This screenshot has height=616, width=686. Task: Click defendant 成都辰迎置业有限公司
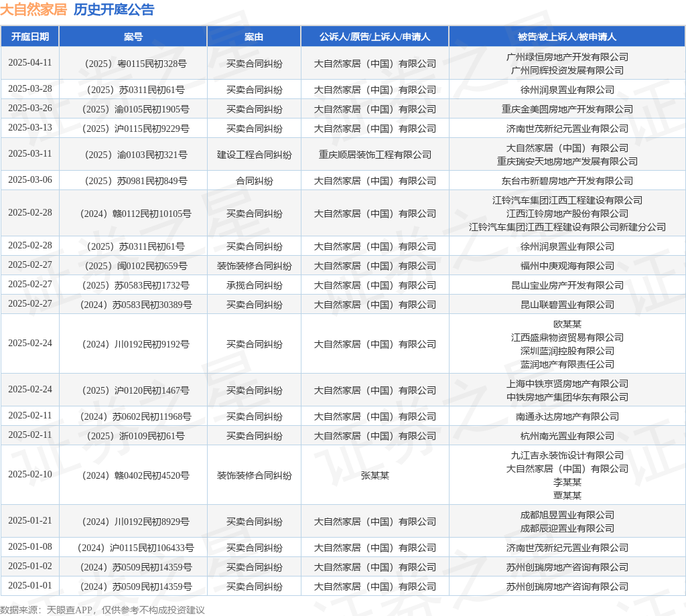[x=567, y=528]
